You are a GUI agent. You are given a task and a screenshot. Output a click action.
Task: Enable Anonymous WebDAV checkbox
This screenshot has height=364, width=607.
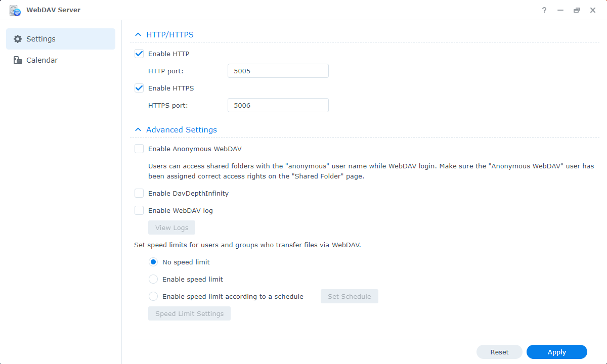139,149
